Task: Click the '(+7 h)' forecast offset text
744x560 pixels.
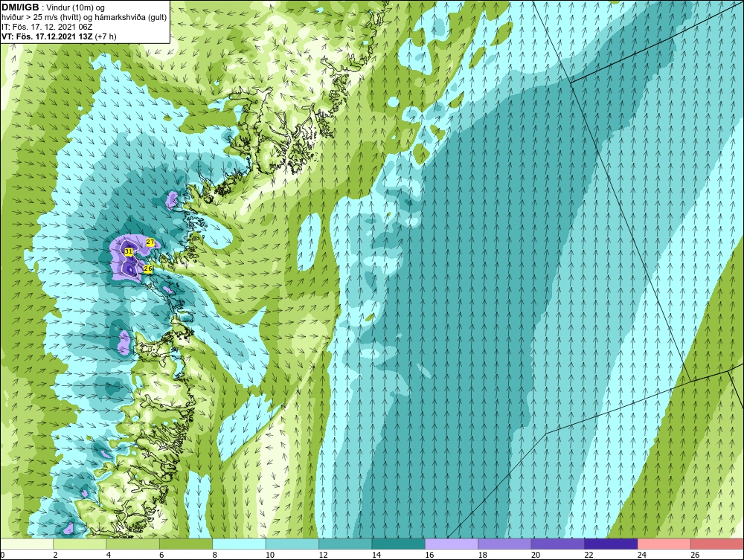Action: click(106, 36)
